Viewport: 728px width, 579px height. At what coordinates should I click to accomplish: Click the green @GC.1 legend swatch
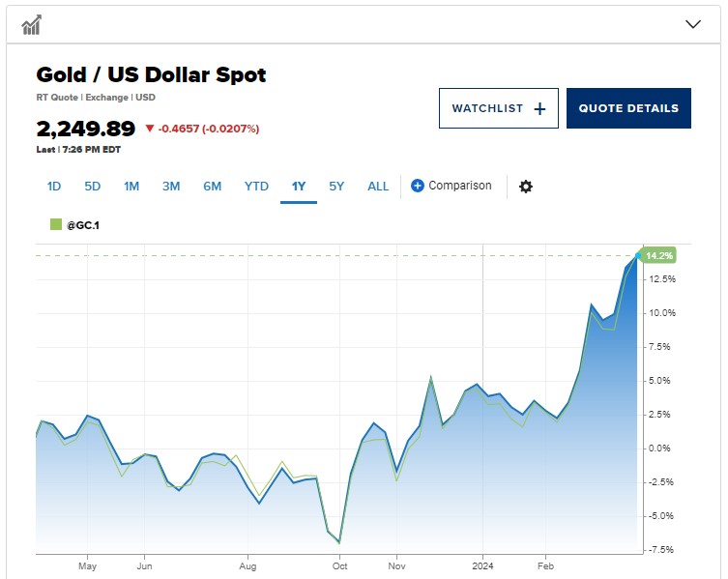tap(55, 224)
